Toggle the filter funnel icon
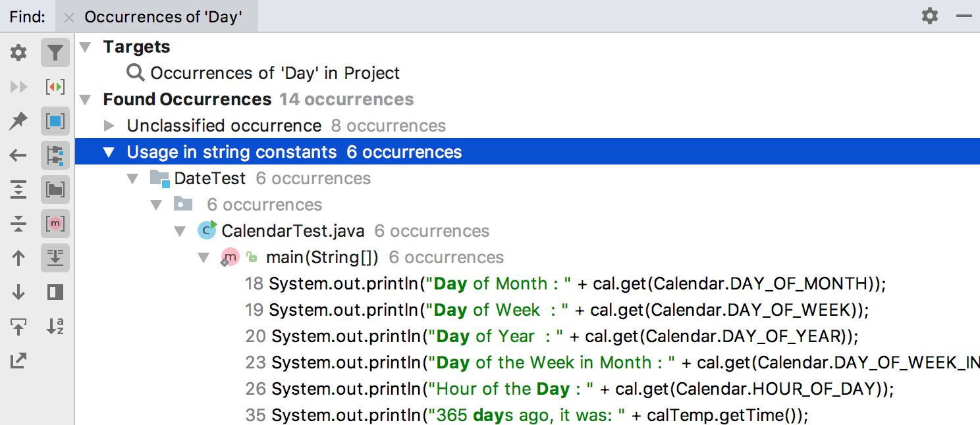This screenshot has height=425, width=980. tap(55, 53)
